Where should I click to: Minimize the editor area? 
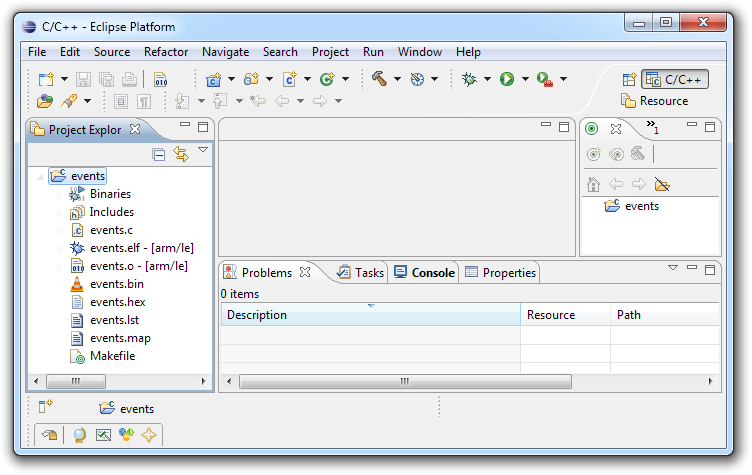[x=546, y=124]
